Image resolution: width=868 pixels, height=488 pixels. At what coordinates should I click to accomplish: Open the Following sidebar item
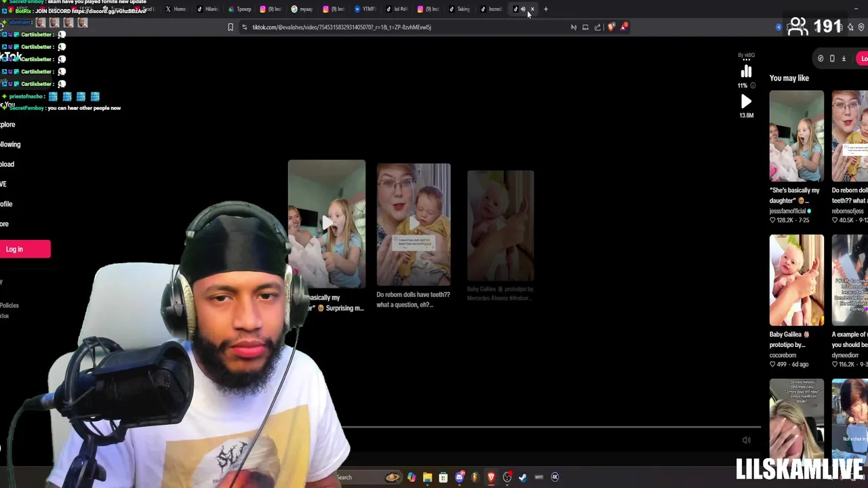[x=10, y=144]
